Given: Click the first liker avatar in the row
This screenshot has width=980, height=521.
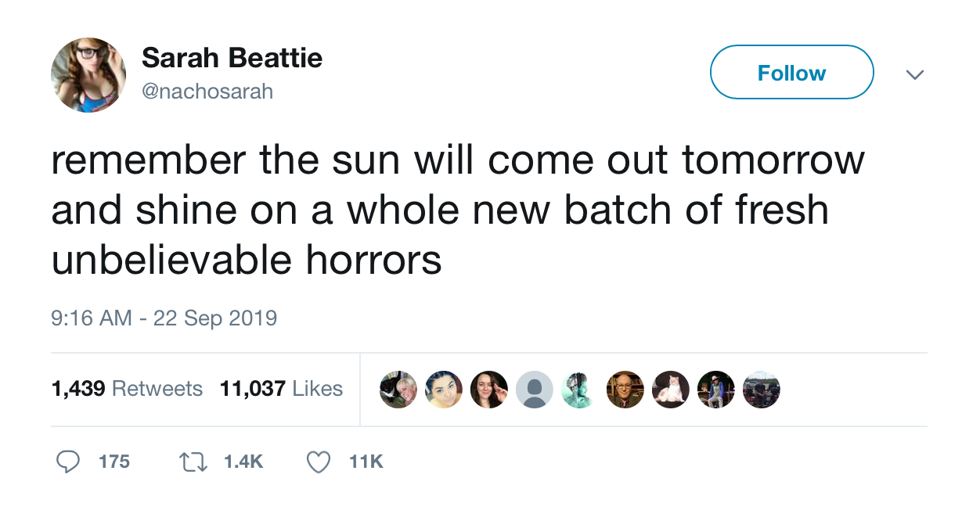Looking at the screenshot, I should 398,390.
